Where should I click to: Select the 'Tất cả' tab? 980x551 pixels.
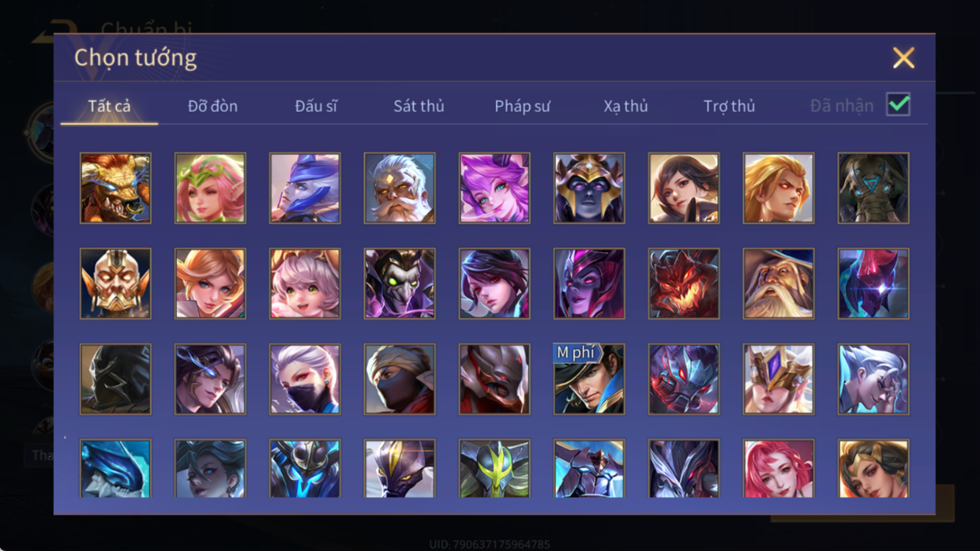(109, 106)
